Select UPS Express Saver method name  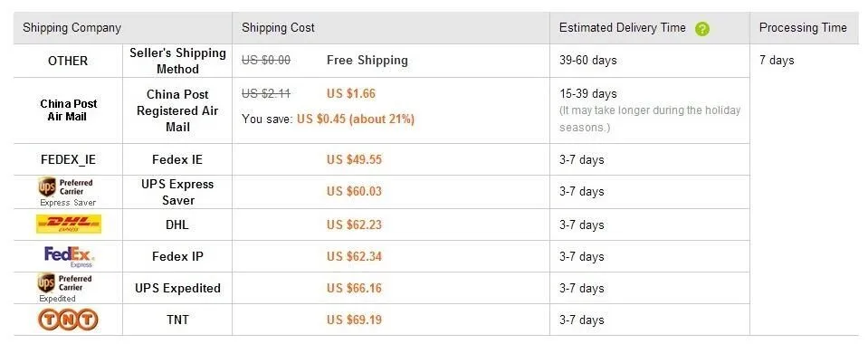177,192
